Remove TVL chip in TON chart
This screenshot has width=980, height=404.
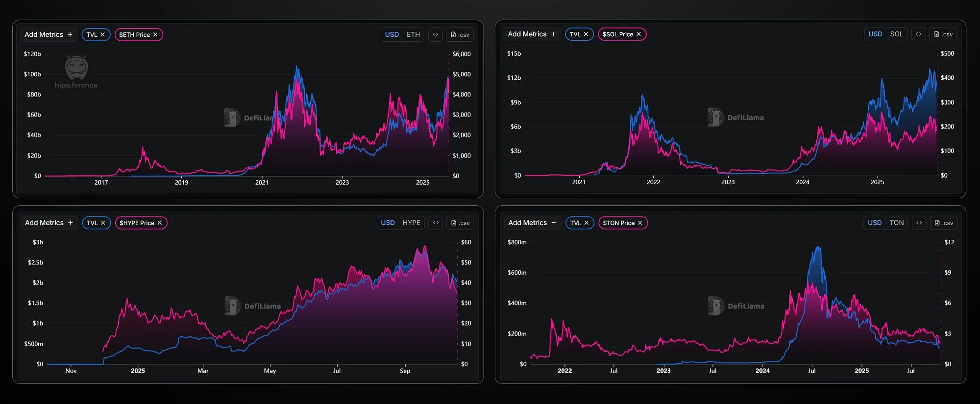click(x=586, y=223)
